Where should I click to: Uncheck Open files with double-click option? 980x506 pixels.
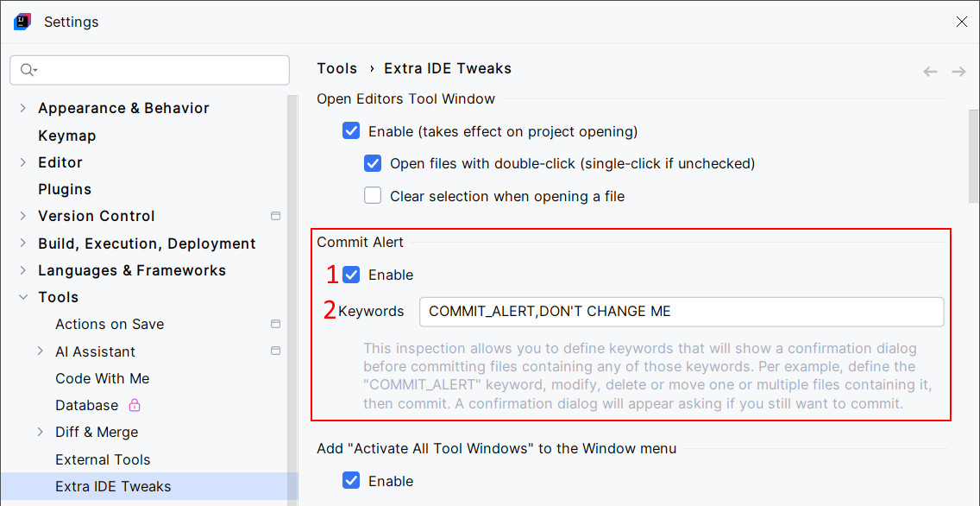[373, 164]
